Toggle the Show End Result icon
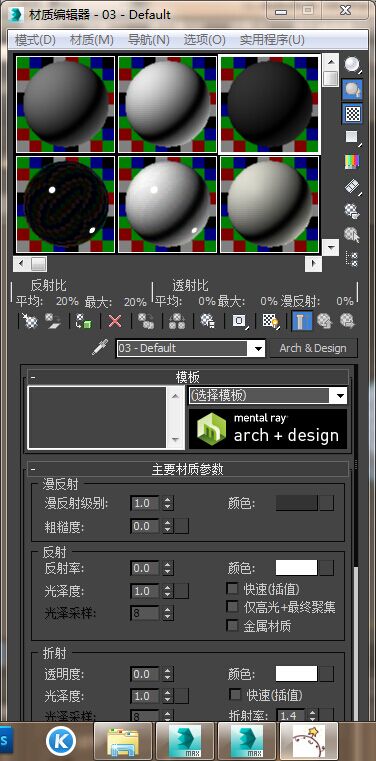 click(x=302, y=321)
